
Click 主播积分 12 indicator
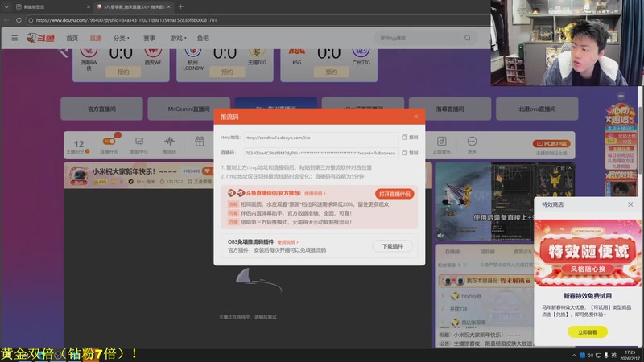[x=78, y=146]
